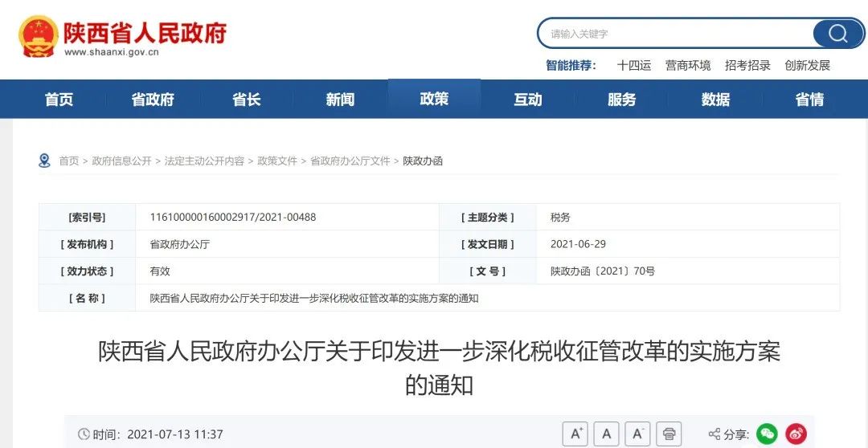The image size is (868, 448).
Task: Click the 十四运 recommended link
Action: tap(634, 65)
